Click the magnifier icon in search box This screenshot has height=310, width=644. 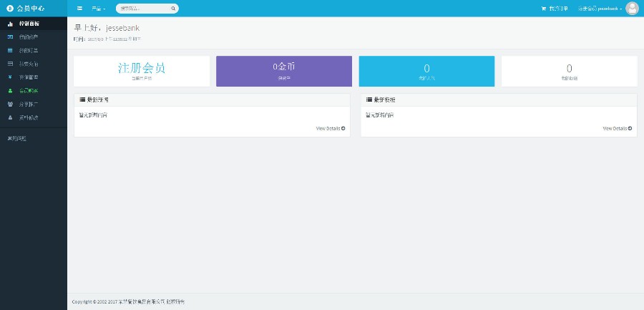point(172,9)
